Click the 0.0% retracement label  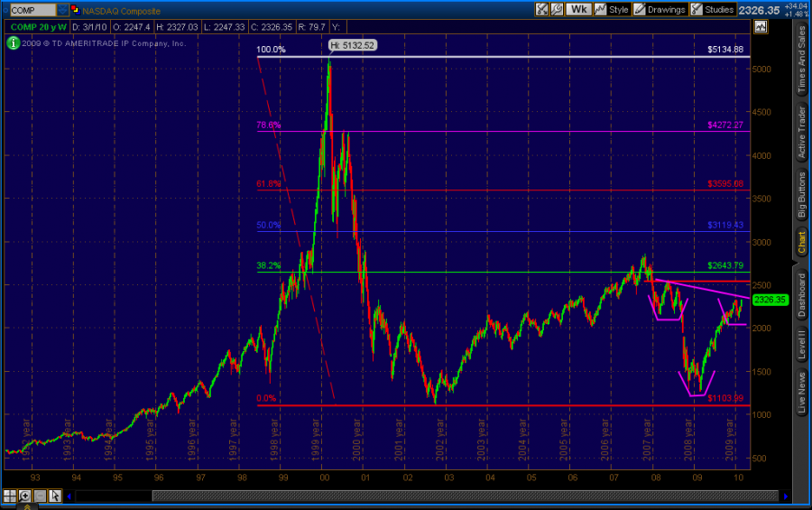[x=266, y=398]
